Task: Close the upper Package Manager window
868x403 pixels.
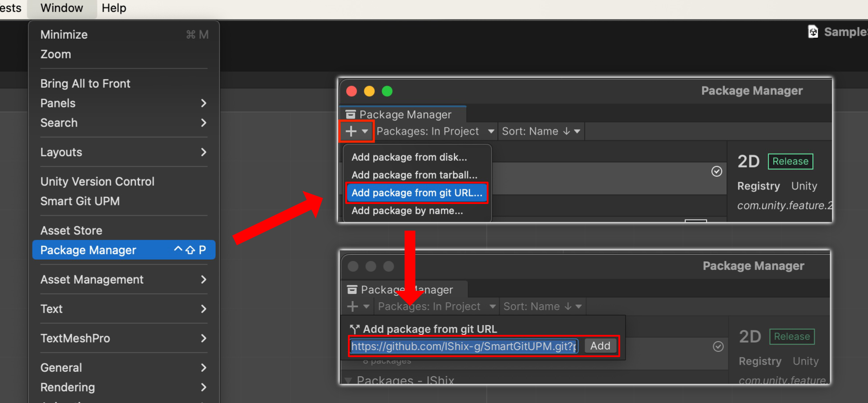Action: 351,91
